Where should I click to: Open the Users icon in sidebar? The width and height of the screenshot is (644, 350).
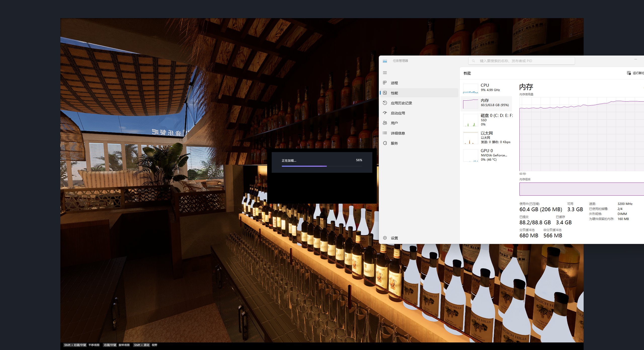(x=385, y=123)
